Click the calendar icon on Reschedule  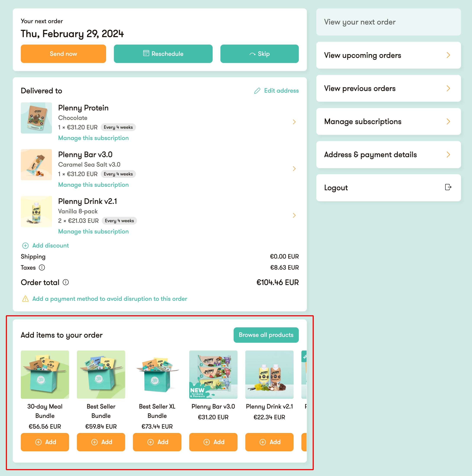(146, 53)
